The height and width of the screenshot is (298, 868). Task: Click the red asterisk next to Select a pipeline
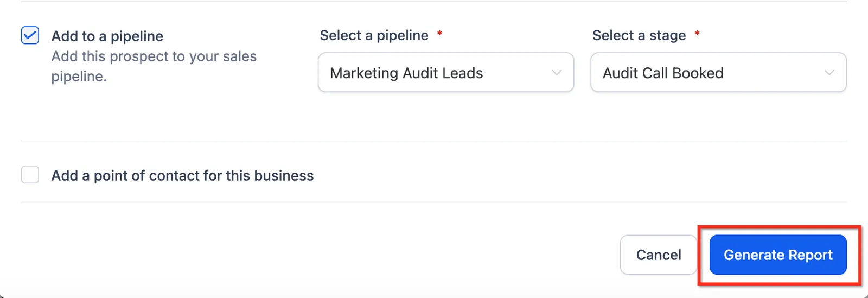click(439, 34)
